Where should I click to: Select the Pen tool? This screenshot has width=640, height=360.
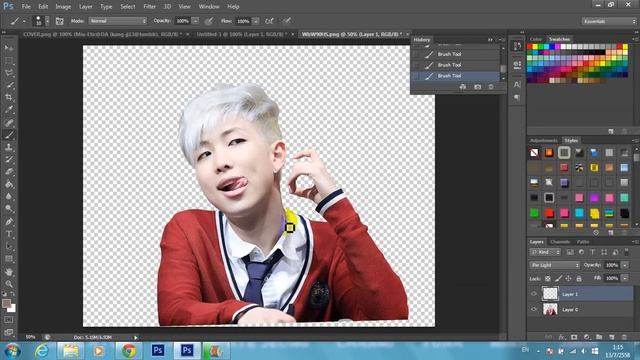click(x=9, y=222)
